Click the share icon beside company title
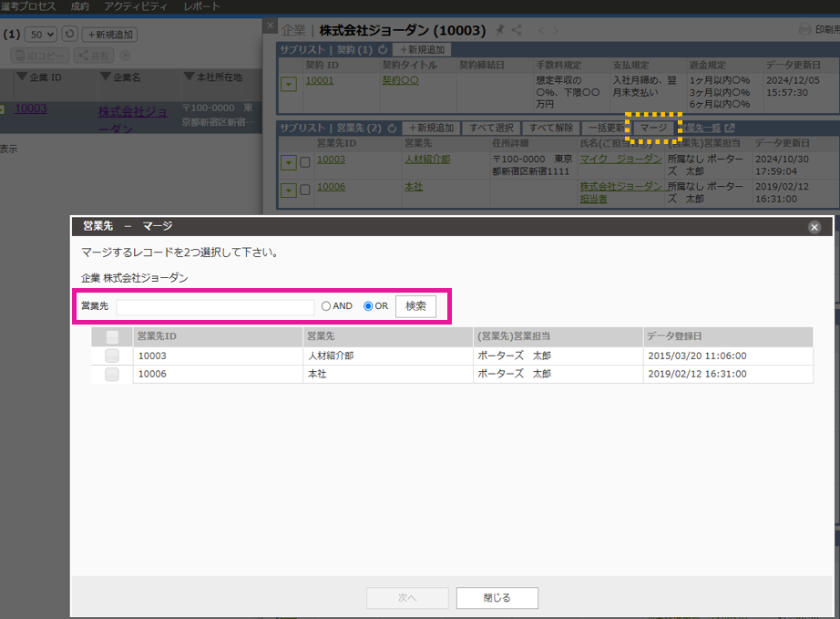This screenshot has height=619, width=840. tap(517, 30)
